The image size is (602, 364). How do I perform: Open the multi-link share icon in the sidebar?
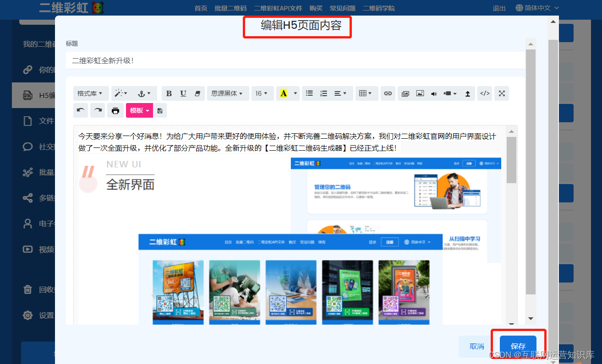click(28, 198)
